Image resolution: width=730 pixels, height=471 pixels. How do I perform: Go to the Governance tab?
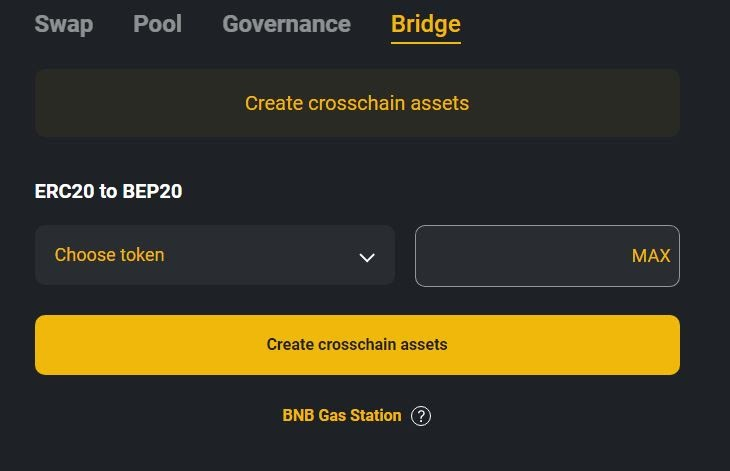[286, 24]
